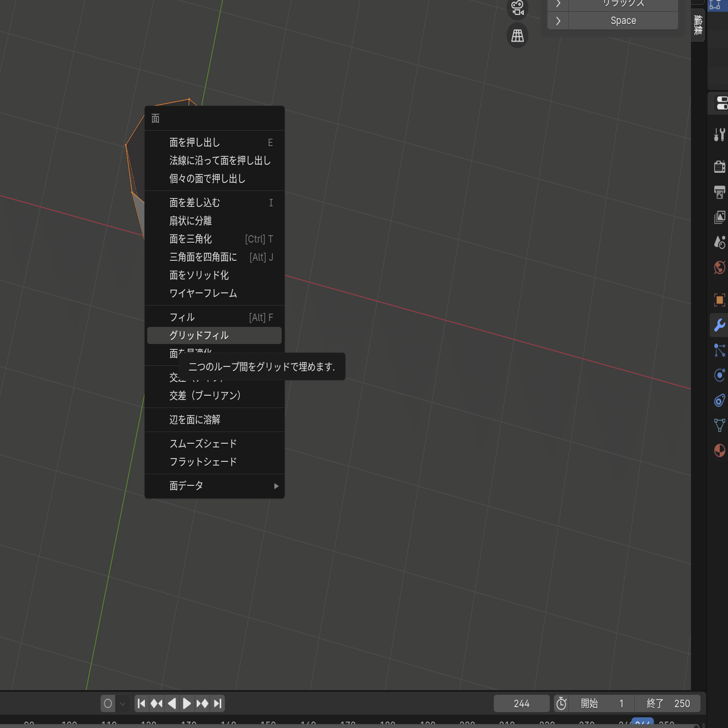Play the animation forward
728x728 pixels.
pos(187,703)
